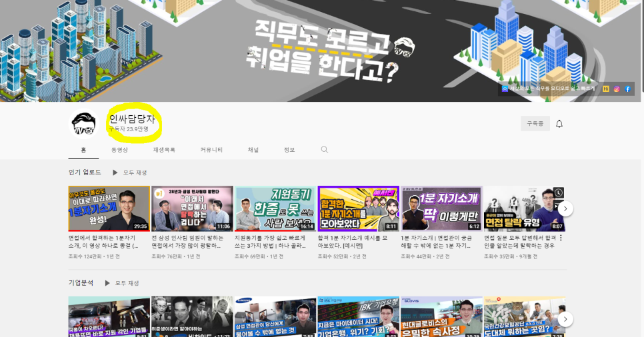Open the 1분 자기소개 딱 이렇게만 thumbnail
The image size is (644, 337).
(x=441, y=208)
